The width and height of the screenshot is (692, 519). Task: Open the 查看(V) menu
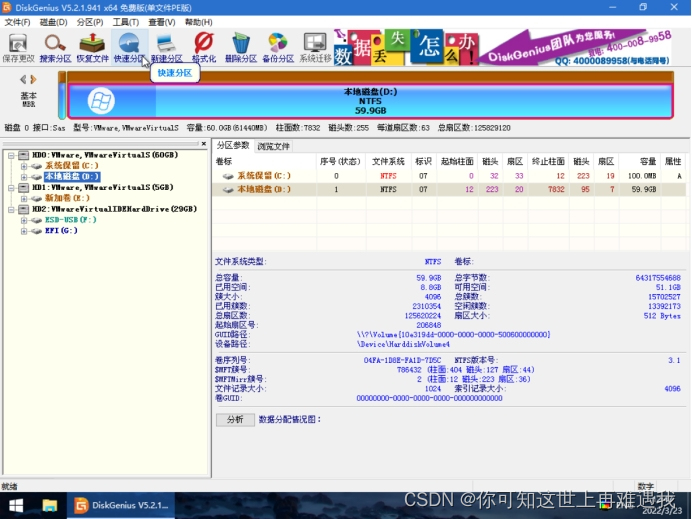(162, 22)
